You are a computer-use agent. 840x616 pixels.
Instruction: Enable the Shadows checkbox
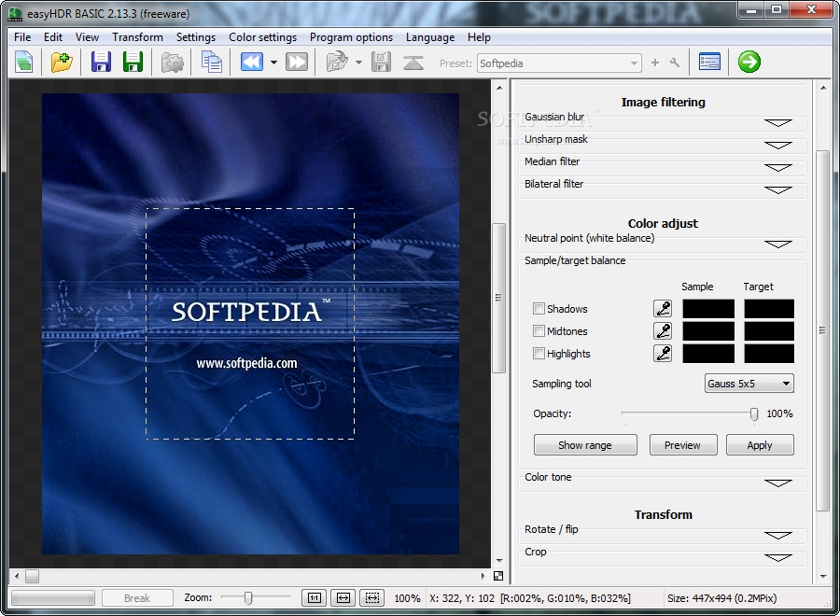click(539, 309)
